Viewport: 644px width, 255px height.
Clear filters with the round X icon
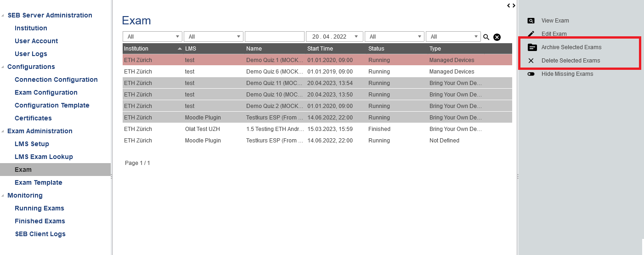(497, 37)
